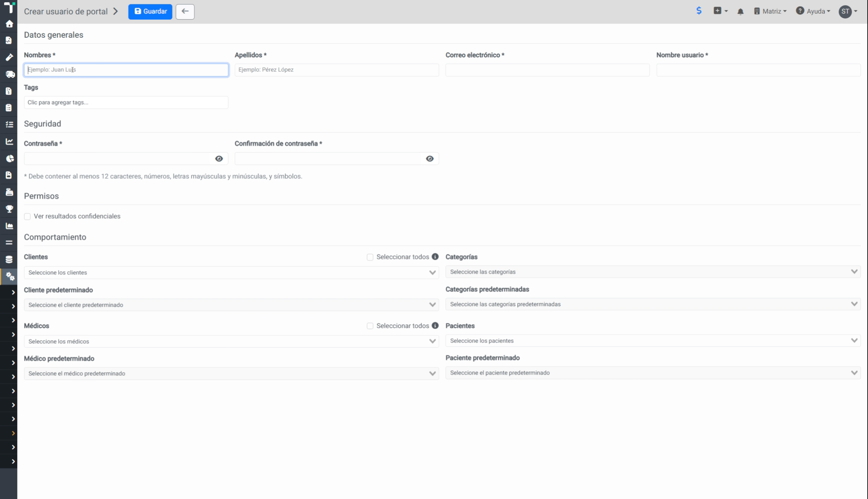The width and height of the screenshot is (868, 499).
Task: Open the database stack icon in sidebar
Action: 9,259
